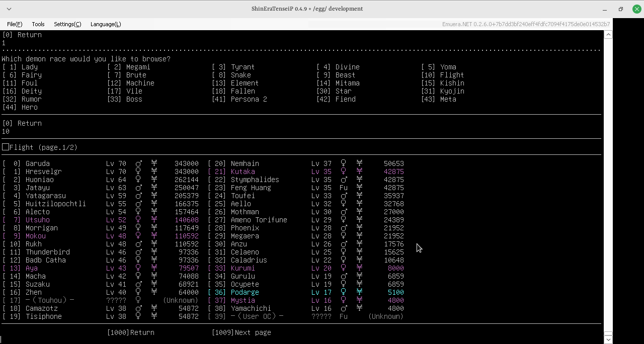Select demon [23] Feng Huang
Image resolution: width=644 pixels, height=344 pixels.
306,188
